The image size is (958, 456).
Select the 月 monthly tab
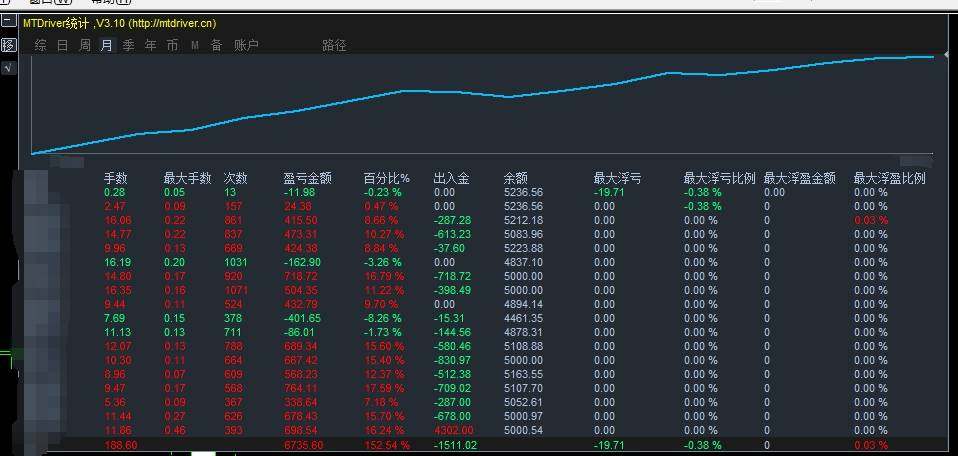[107, 45]
